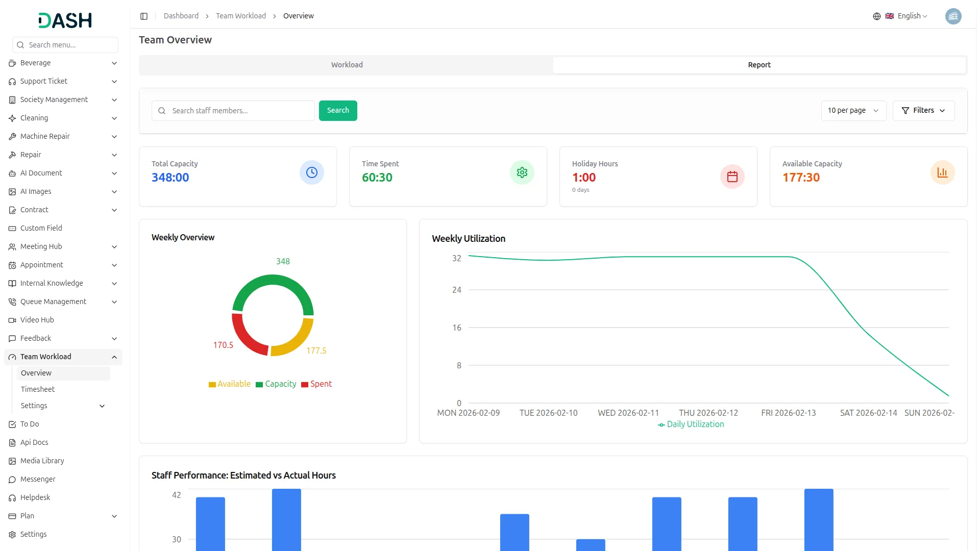This screenshot has width=980, height=551.
Task: Open the 10 per page dropdown
Action: pos(853,111)
